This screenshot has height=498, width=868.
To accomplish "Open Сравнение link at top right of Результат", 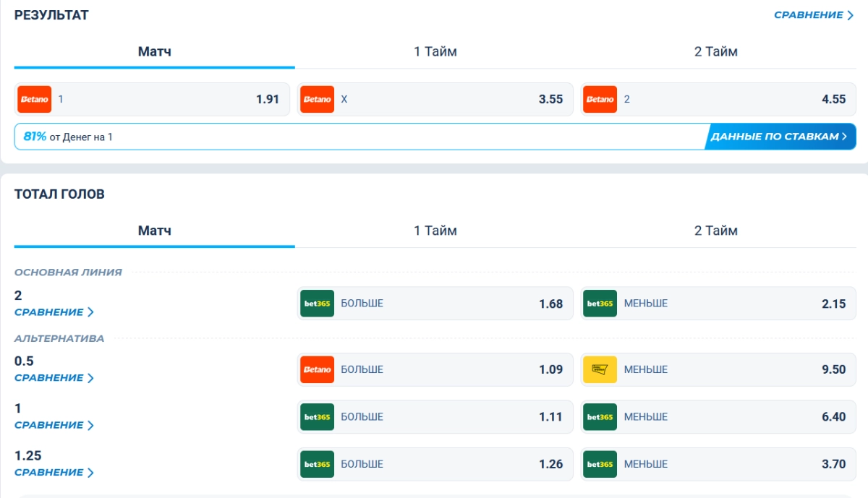I will coord(814,15).
